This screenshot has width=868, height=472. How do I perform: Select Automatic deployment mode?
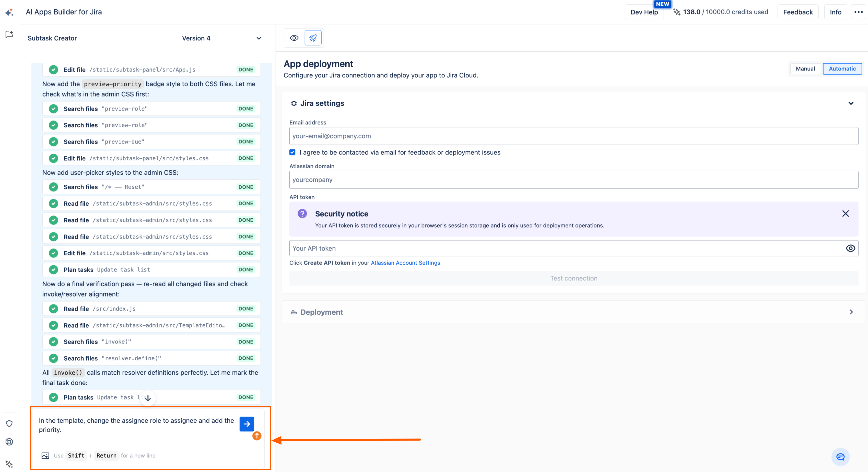tap(842, 69)
